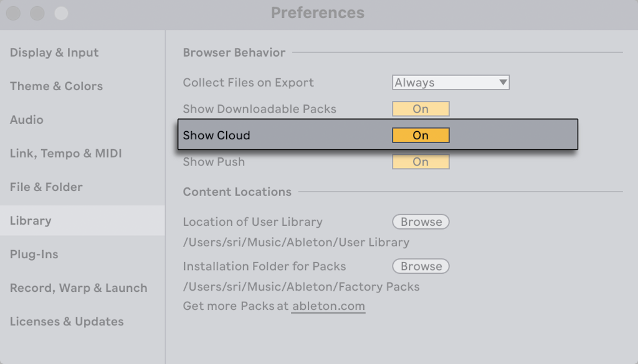Select the Audio preferences tab
Image resolution: width=638 pixels, height=364 pixels.
pyautogui.click(x=27, y=120)
